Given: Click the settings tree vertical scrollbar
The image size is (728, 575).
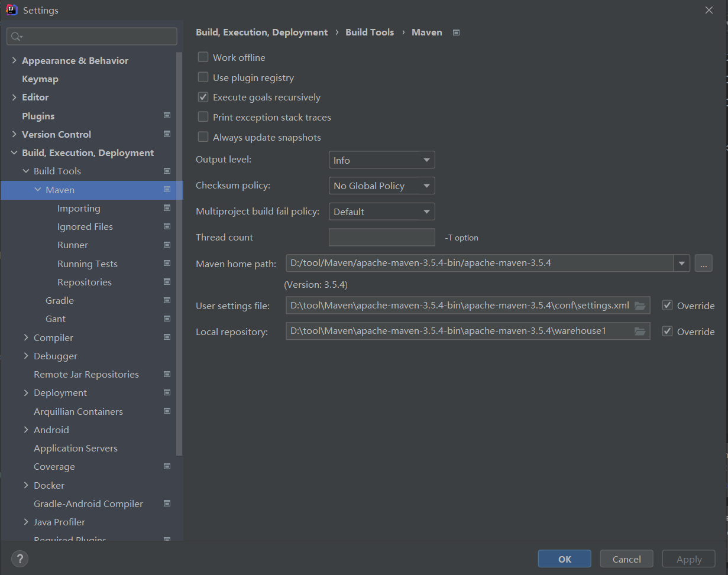Looking at the screenshot, I should (180, 254).
